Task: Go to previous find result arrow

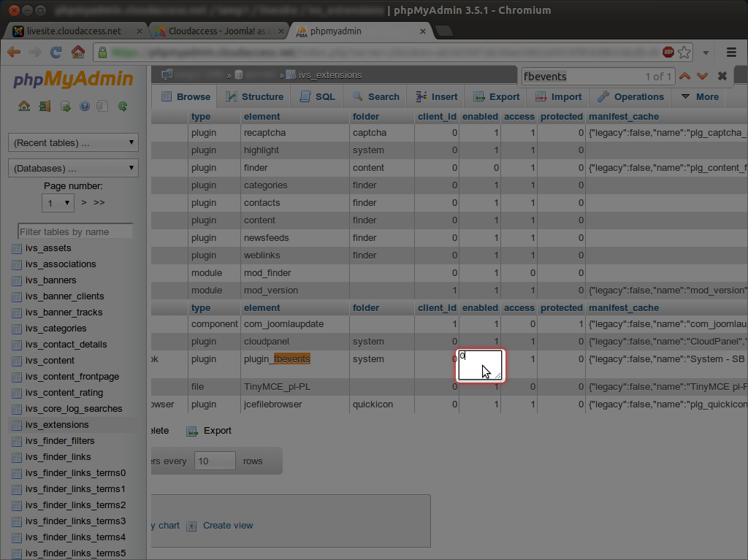Action: coord(684,77)
